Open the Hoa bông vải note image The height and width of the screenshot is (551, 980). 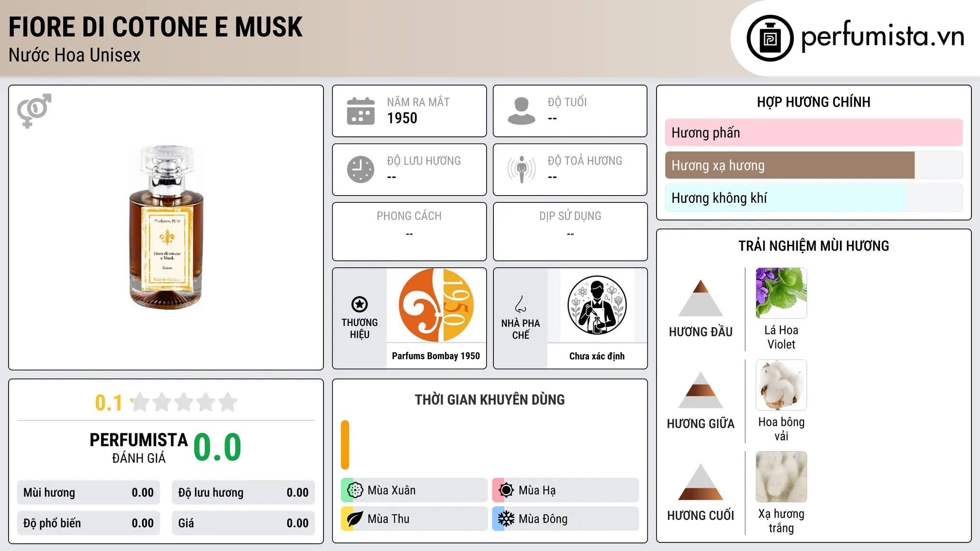click(781, 385)
